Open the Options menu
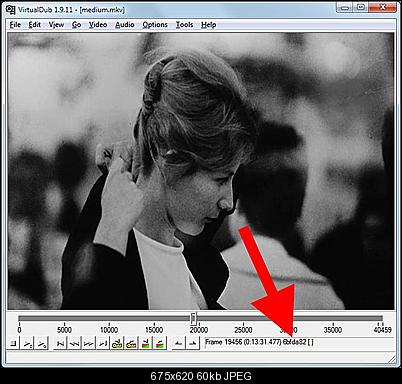 click(155, 25)
